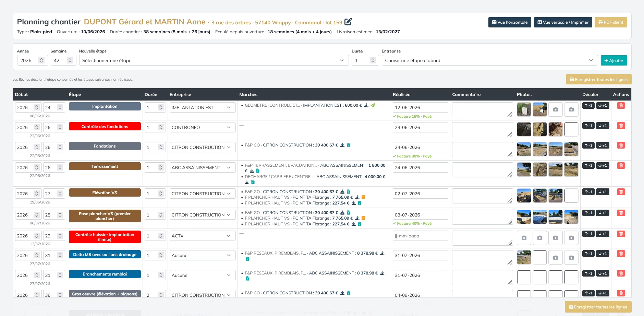Open first photo thumbnail in Pose plancher VS row
Image resolution: width=644 pixels, height=316 pixels.
click(524, 217)
